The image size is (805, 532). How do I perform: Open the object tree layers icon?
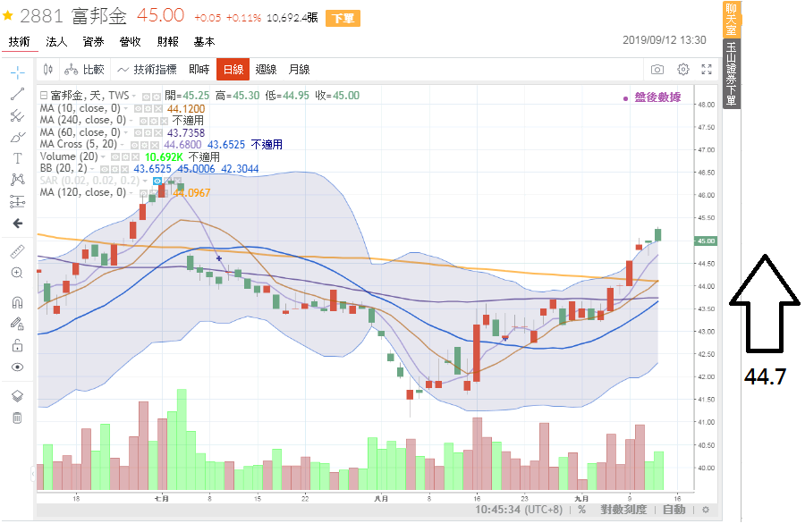[x=18, y=396]
